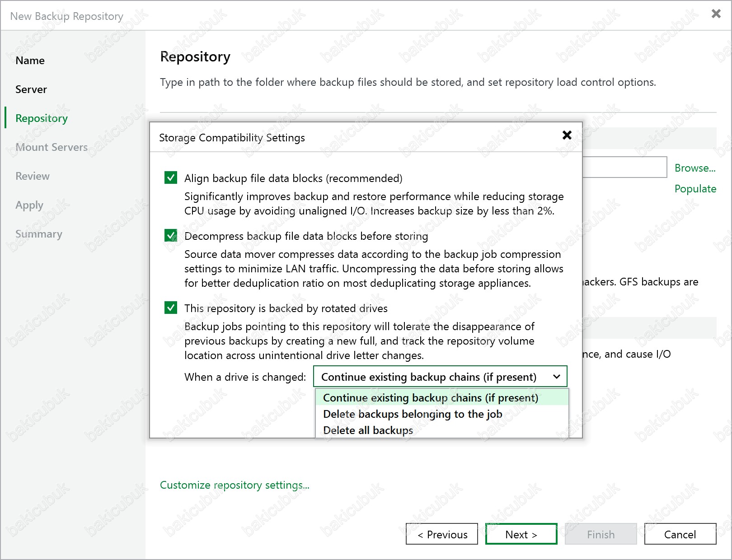
Task: Uncheck Decompress backup file data blocks option
Action: click(171, 236)
